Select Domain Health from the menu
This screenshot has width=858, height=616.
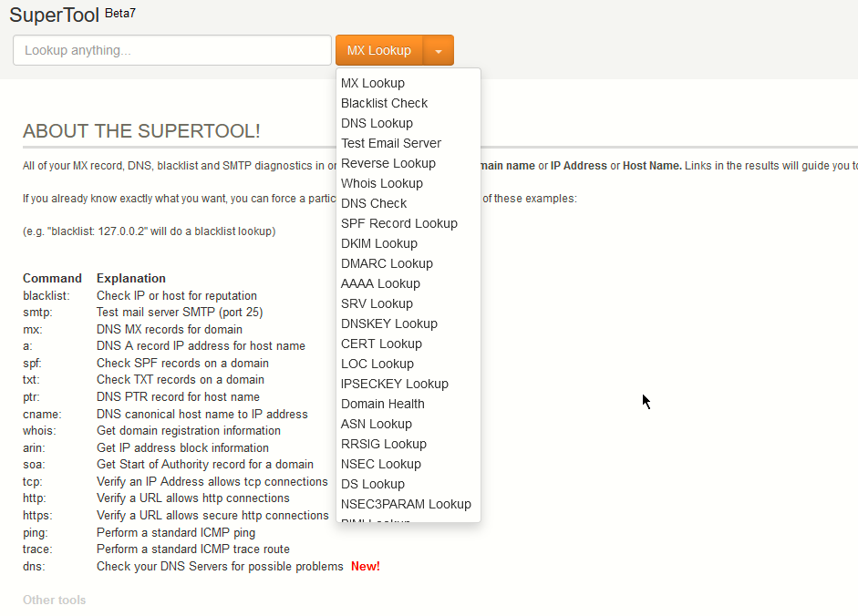tap(383, 404)
